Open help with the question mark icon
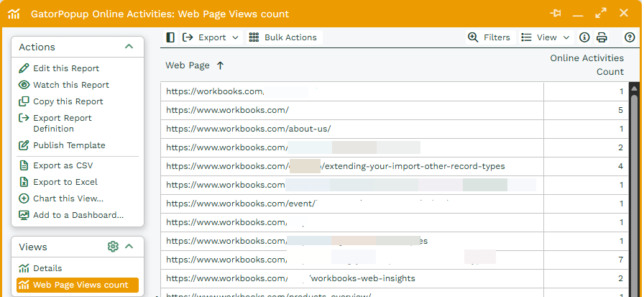The width and height of the screenshot is (644, 297). pyautogui.click(x=630, y=37)
